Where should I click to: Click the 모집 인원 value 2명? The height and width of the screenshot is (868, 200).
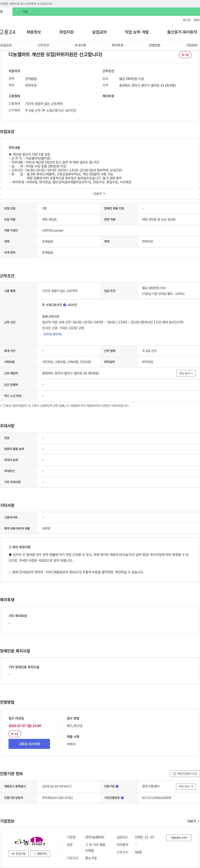pos(45,208)
